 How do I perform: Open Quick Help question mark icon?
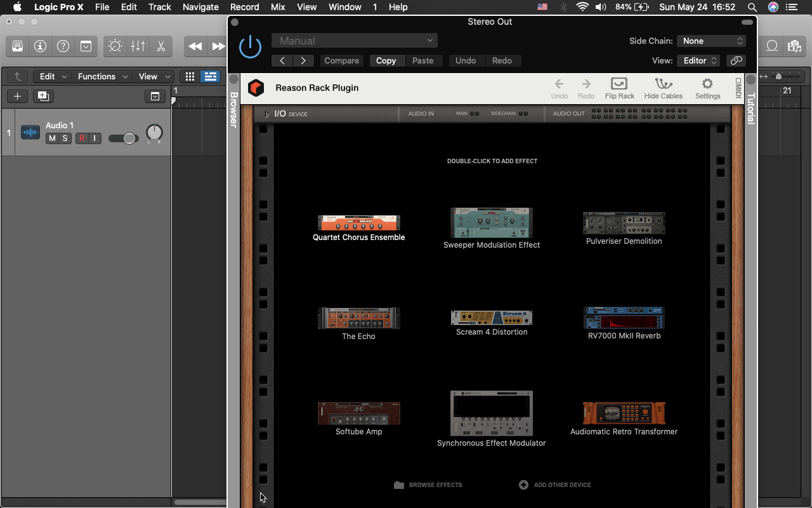[63, 46]
